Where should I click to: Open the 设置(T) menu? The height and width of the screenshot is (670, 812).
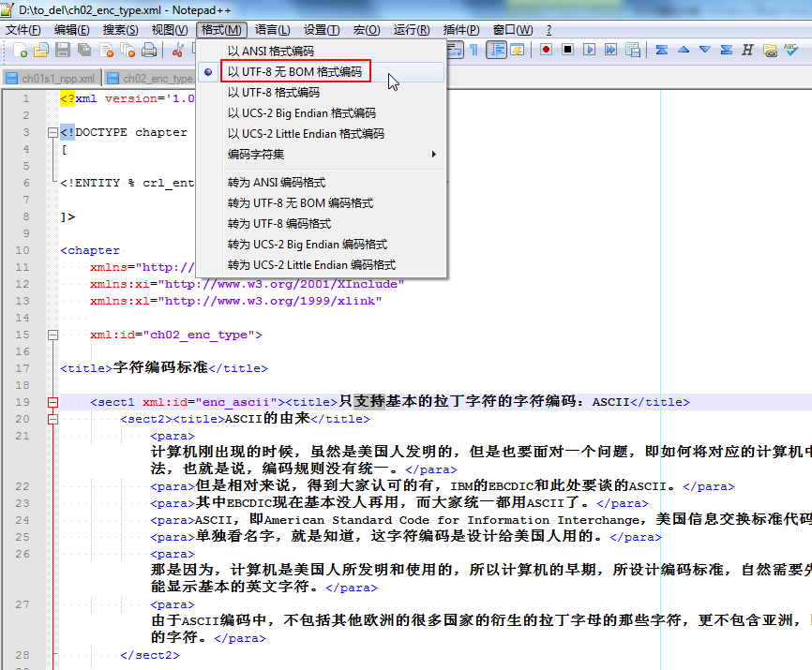pos(322,30)
